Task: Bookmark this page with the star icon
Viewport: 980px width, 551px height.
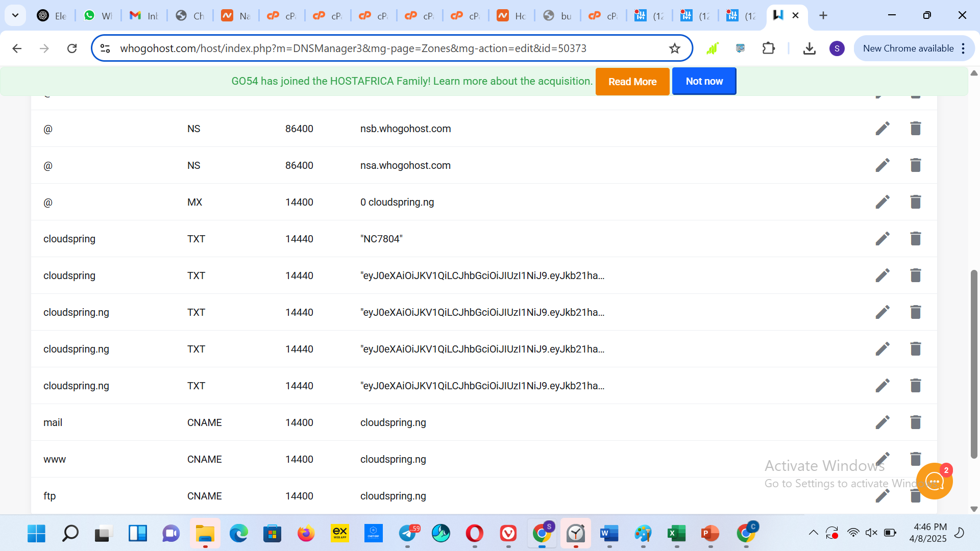Action: (675, 48)
